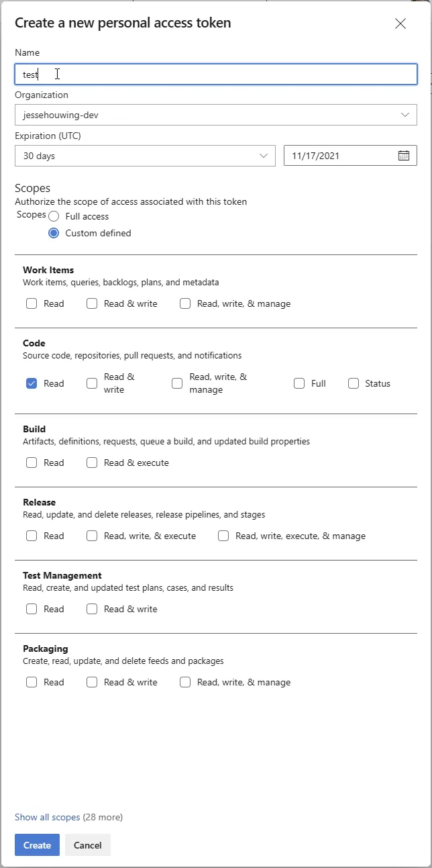This screenshot has width=432, height=868.
Task: Enable Packaging Read, write, & manage
Action: (x=185, y=682)
